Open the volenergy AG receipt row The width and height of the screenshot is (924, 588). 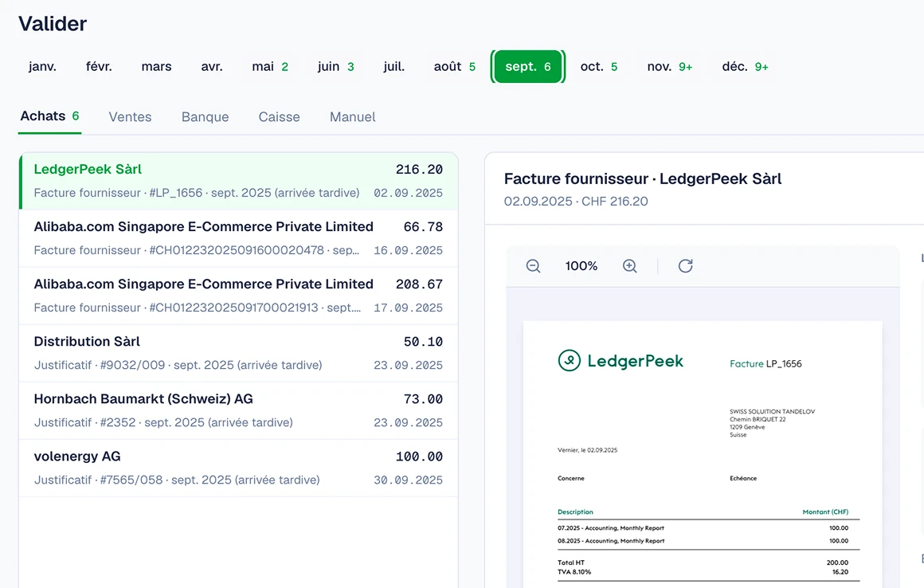click(x=238, y=468)
